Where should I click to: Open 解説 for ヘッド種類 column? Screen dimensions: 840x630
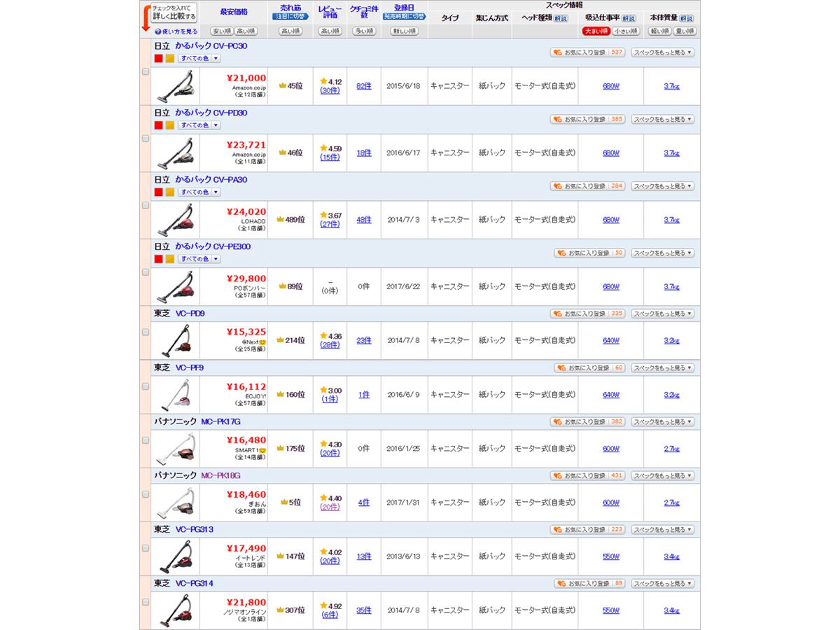click(561, 18)
